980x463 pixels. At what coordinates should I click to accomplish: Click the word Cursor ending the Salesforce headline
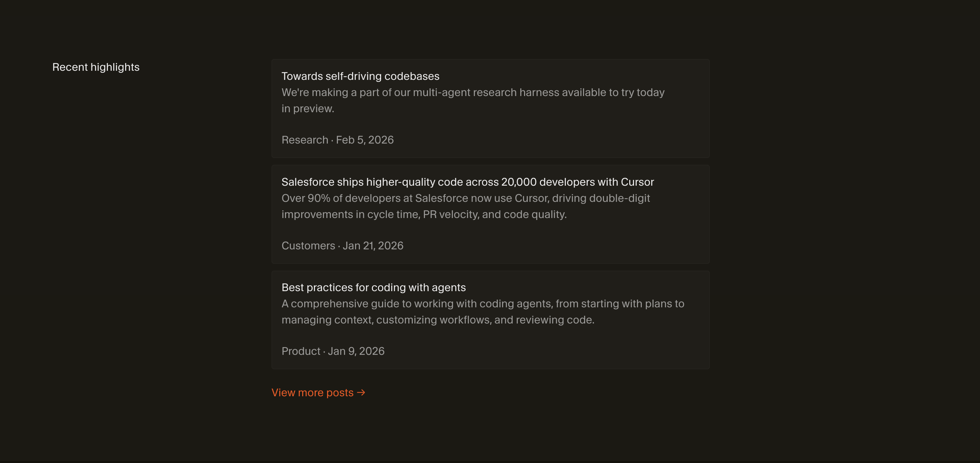[x=637, y=182]
